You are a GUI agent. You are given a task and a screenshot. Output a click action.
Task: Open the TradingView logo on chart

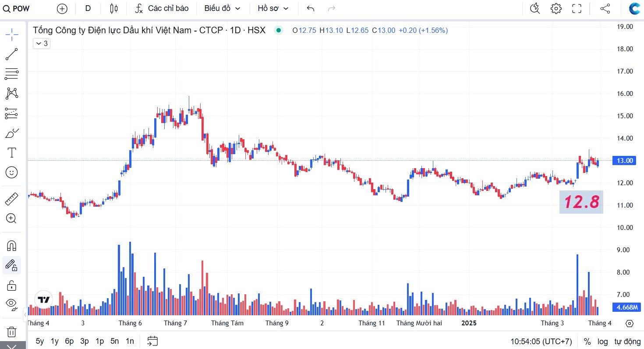[43, 300]
